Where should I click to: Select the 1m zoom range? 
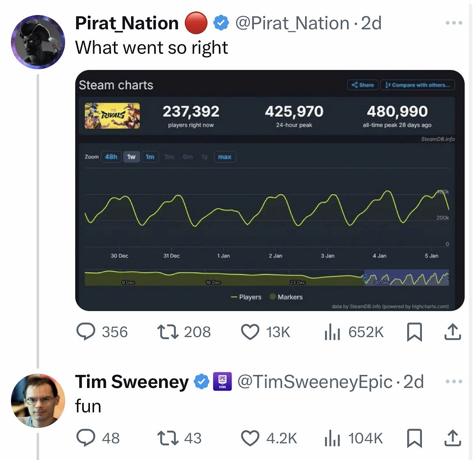point(150,157)
